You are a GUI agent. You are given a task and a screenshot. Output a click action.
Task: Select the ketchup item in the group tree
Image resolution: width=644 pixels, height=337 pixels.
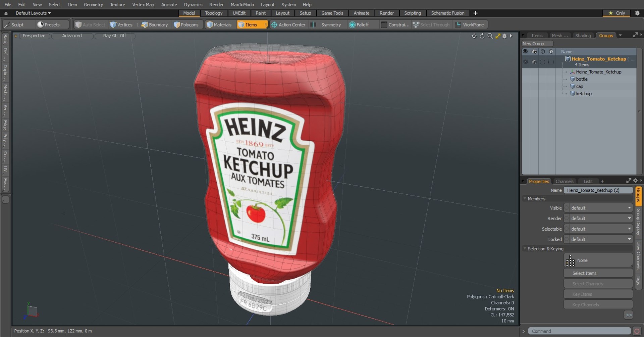coord(584,94)
